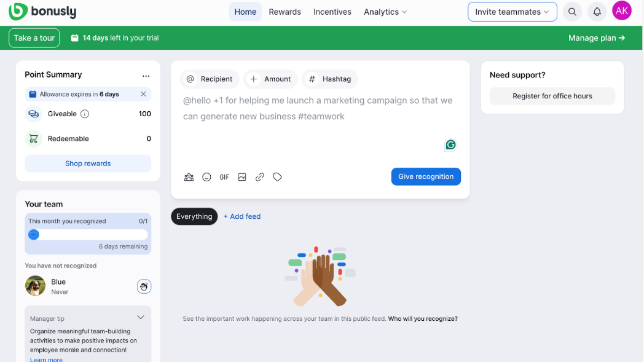The height and width of the screenshot is (362, 644).
Task: Select the Everything feed filter
Action: (194, 216)
